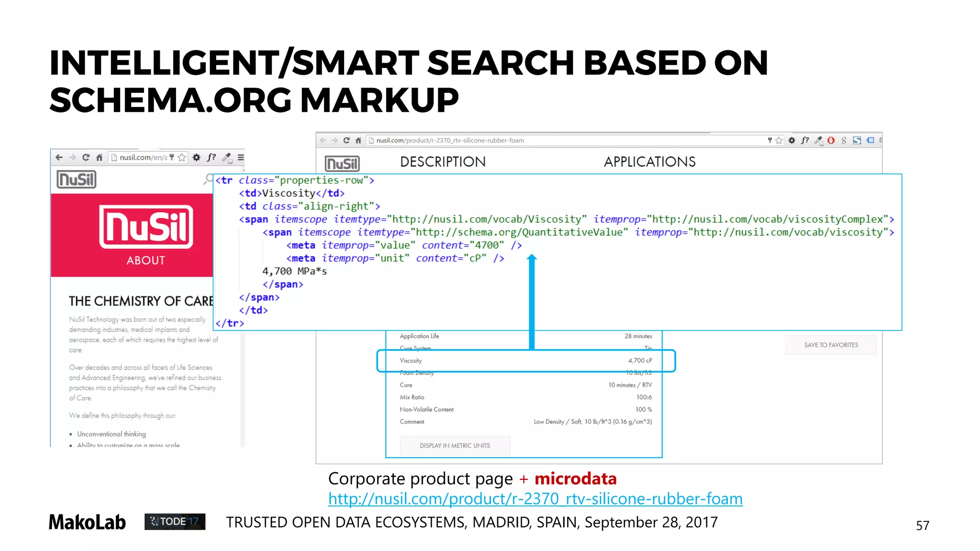Click the large white NuSil logo on the red banner
980x551 pixels.
pos(146,227)
